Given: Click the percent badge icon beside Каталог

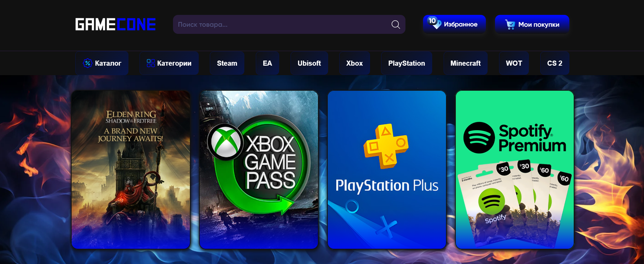Looking at the screenshot, I should [88, 63].
